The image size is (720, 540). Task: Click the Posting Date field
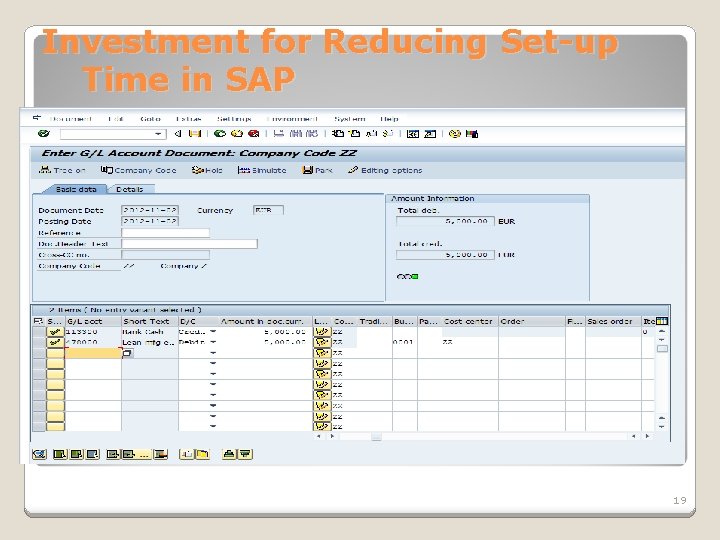(x=150, y=221)
